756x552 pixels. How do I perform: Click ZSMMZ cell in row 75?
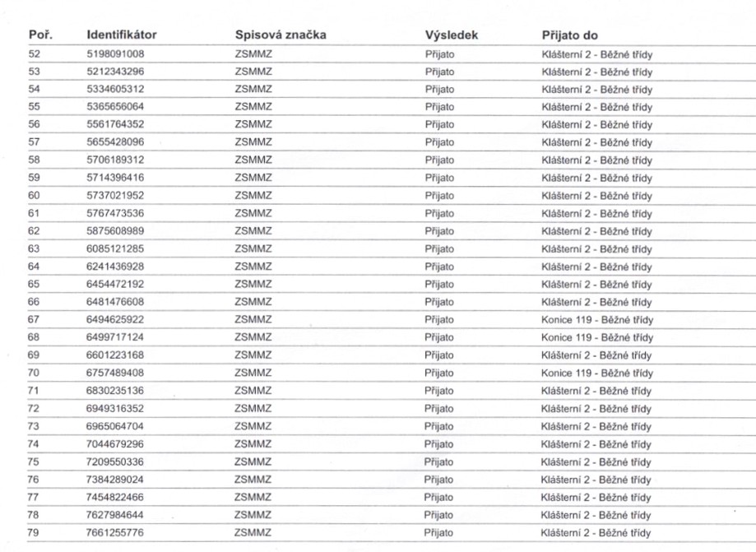tap(253, 462)
